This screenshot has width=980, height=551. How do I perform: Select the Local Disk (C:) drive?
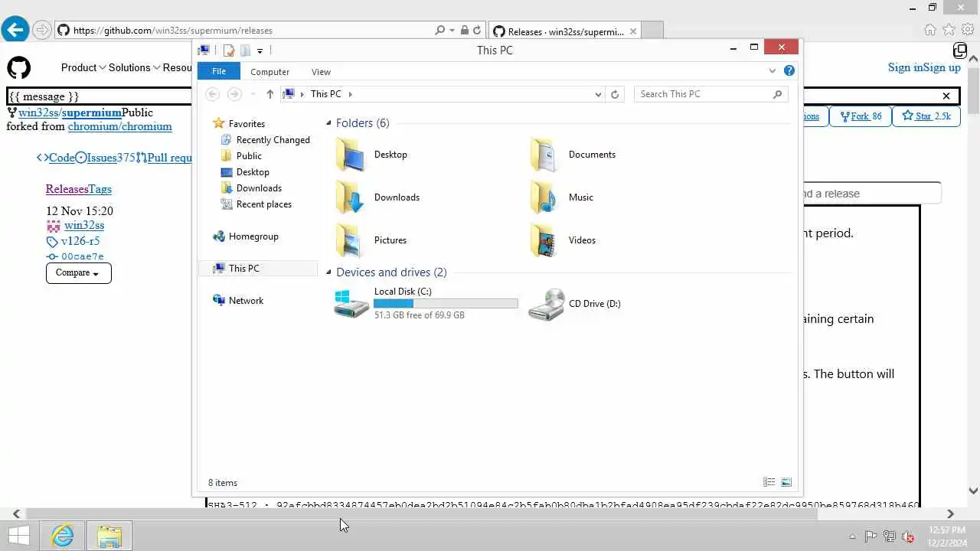tap(426, 303)
